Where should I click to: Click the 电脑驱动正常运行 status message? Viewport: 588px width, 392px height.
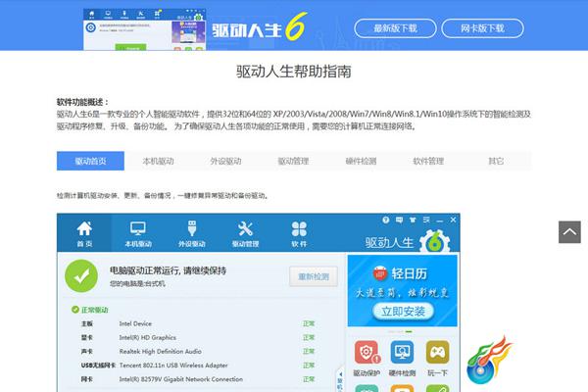pyautogui.click(x=168, y=270)
